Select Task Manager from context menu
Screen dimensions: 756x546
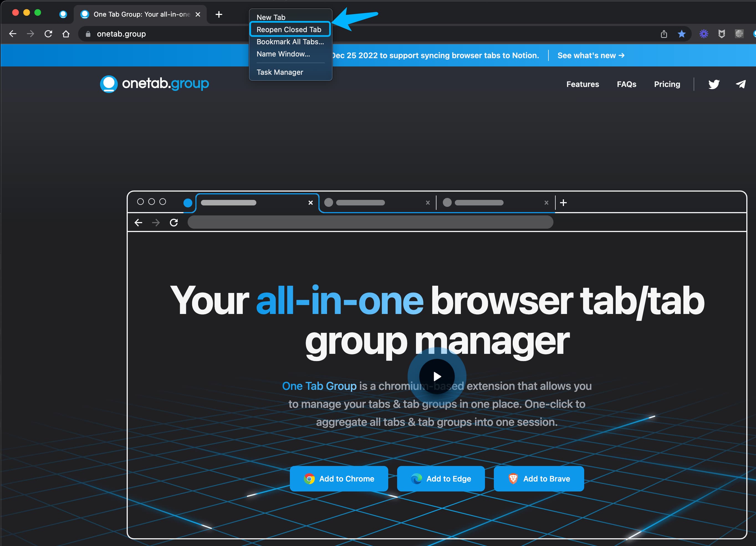click(280, 71)
